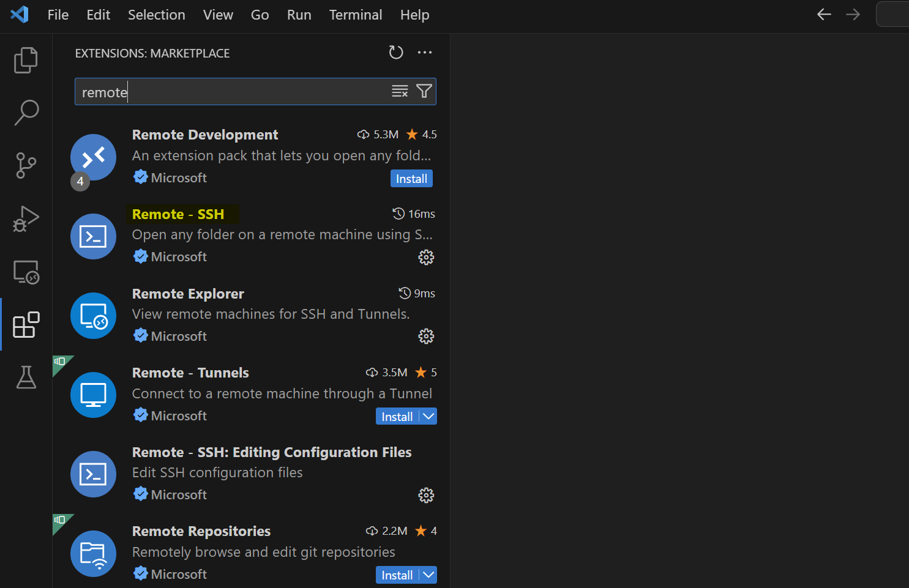Open the Go menu
The height and width of the screenshot is (588, 909).
tap(260, 15)
